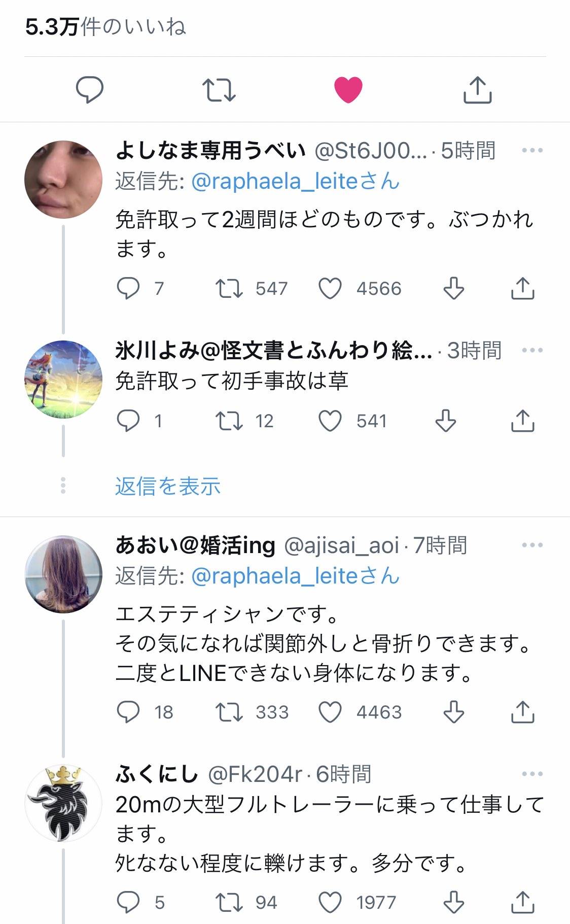570x924 pixels.
Task: Unlike the main tweet's pink heart
Action: pos(348,90)
